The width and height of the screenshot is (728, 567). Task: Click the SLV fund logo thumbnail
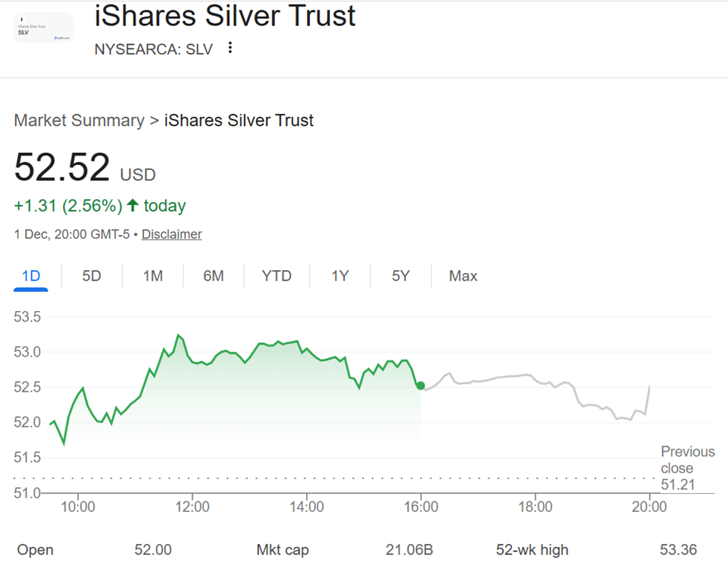43,27
